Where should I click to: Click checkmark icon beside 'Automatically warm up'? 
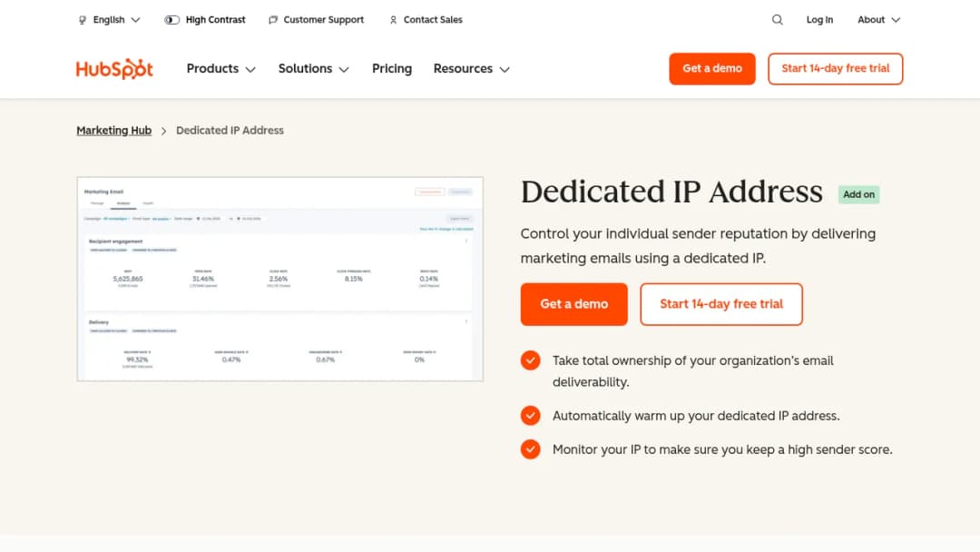(x=531, y=415)
